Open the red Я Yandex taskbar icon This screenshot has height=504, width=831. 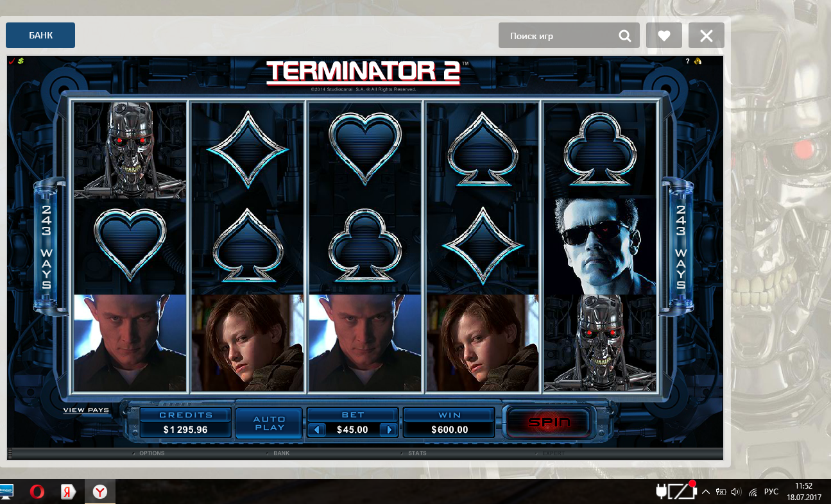(68, 492)
